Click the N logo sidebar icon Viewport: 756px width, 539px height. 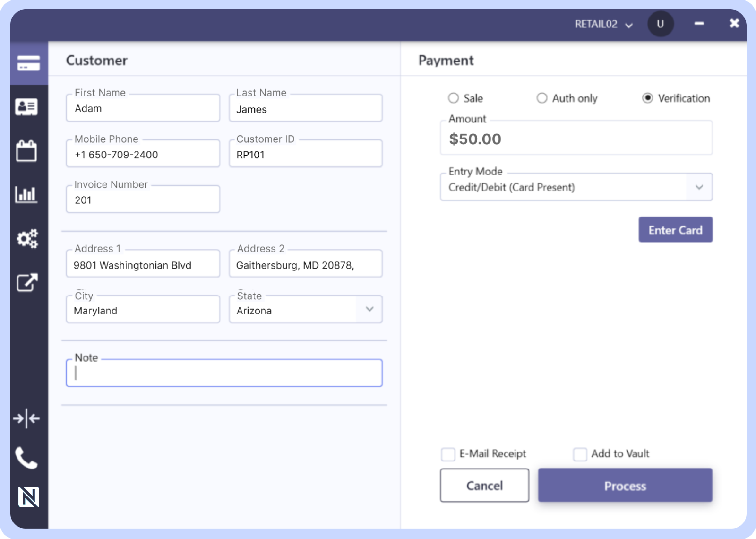(29, 497)
